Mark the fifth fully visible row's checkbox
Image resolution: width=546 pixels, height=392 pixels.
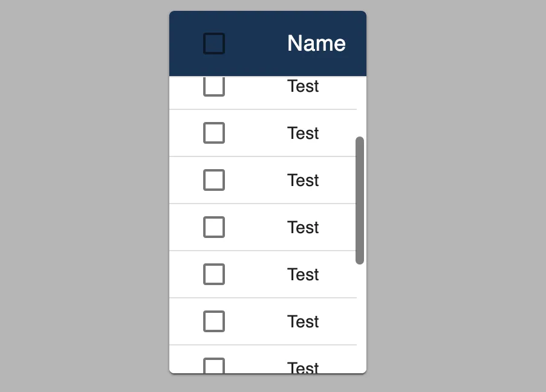[214, 321]
